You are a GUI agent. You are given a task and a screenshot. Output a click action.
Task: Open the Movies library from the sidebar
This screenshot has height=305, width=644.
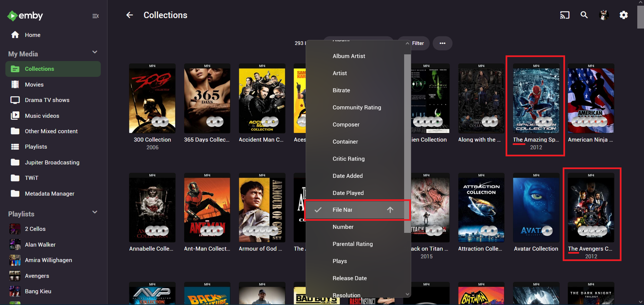click(34, 85)
